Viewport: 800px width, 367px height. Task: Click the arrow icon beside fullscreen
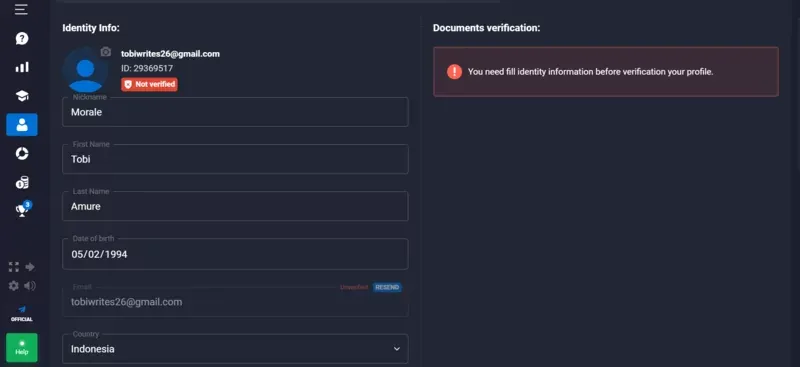[x=30, y=267]
